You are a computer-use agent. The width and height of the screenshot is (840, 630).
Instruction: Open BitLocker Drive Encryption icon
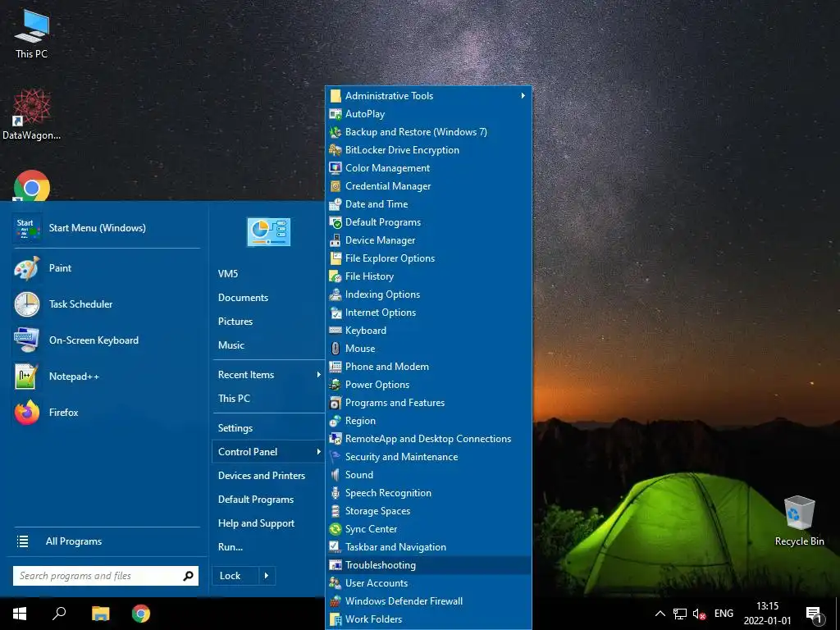336,150
